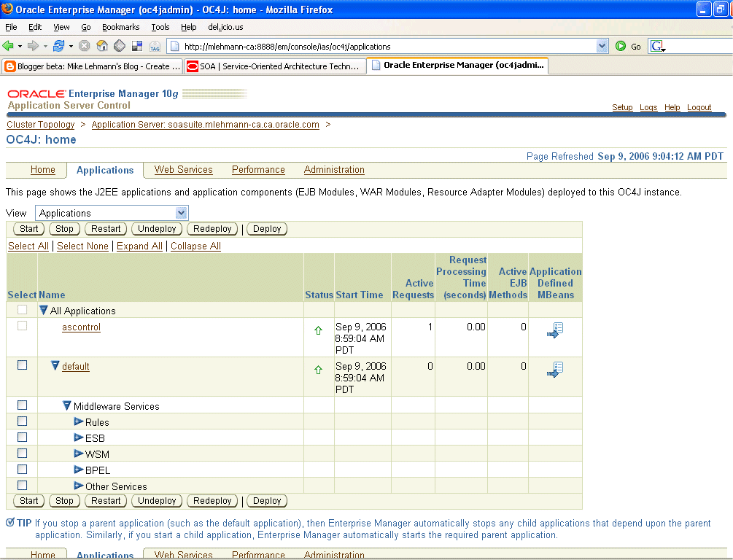Image resolution: width=733 pixels, height=560 pixels.
Task: Click the Expand All link
Action: click(x=140, y=246)
